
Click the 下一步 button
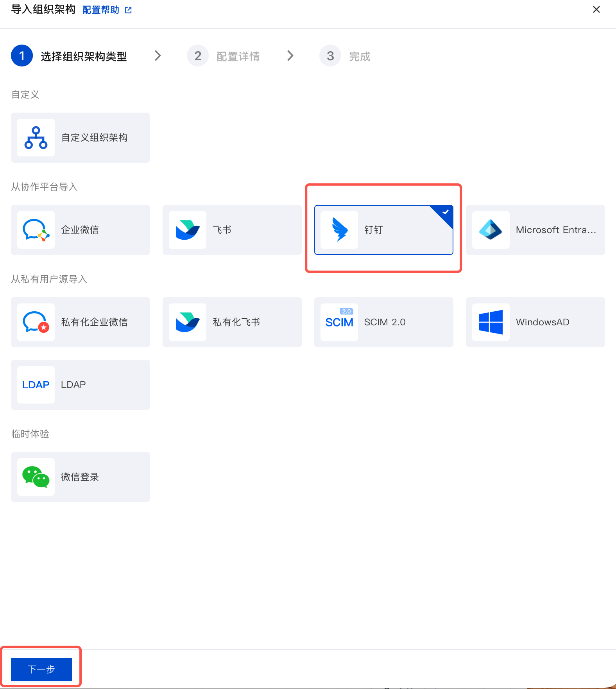pos(41,669)
